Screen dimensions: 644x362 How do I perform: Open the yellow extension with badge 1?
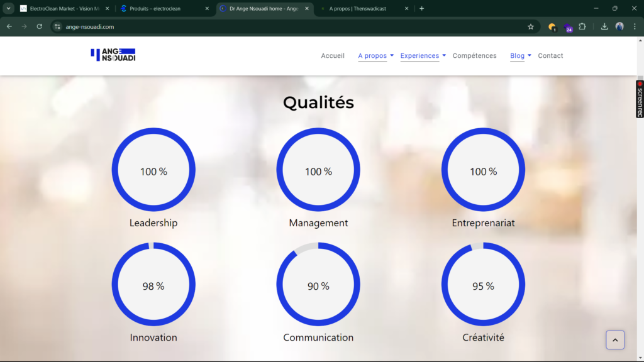pos(552,27)
